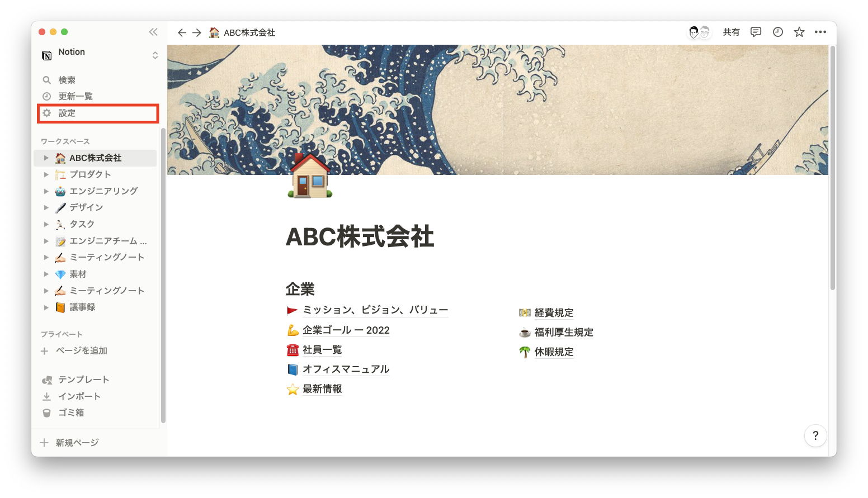Open 最新情報 page link
The image size is (868, 498).
(x=322, y=389)
